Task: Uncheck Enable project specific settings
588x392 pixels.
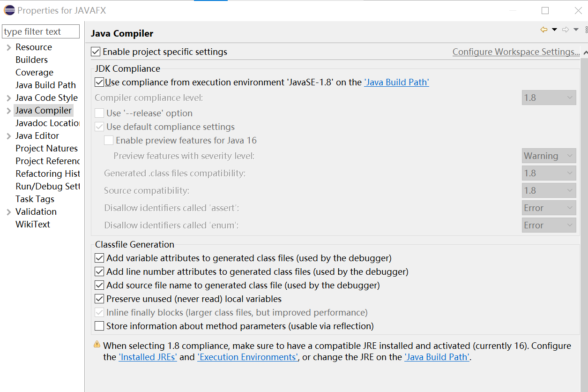Action: 96,52
